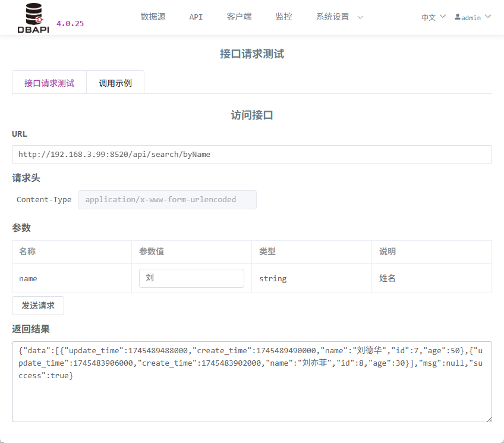
Task: Open the 监控 menu
Action: pyautogui.click(x=283, y=17)
